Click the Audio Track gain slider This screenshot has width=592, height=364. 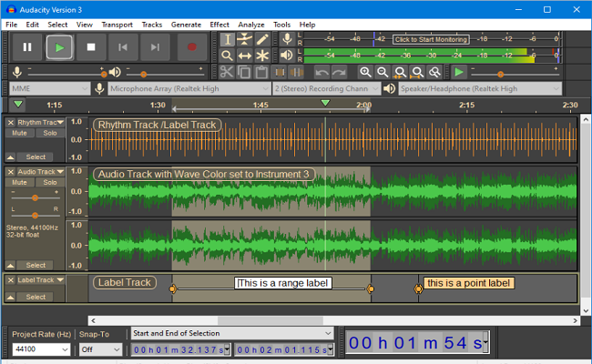click(x=35, y=197)
